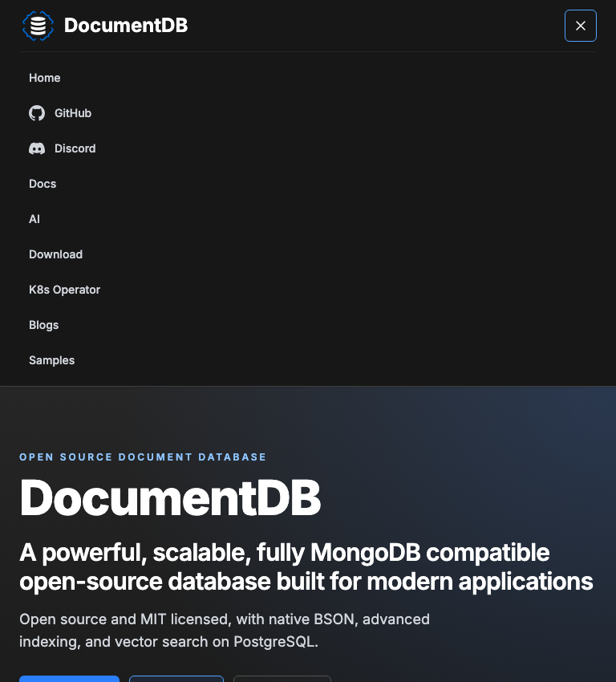Go to the Home menu item
616x682 pixels.
point(45,78)
